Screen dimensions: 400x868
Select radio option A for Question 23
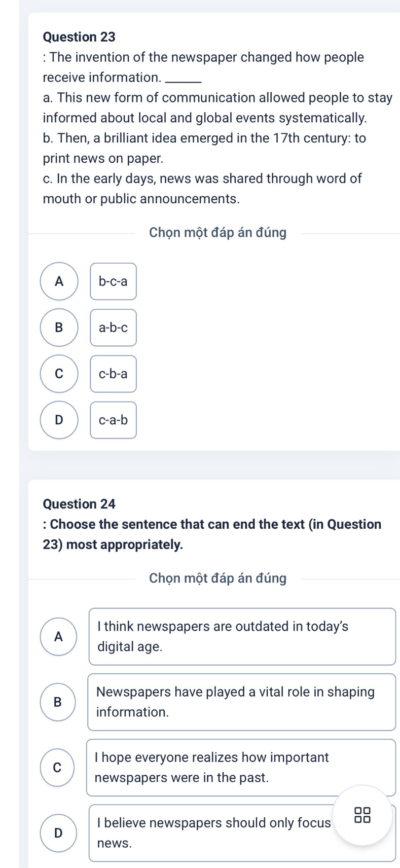click(x=59, y=281)
